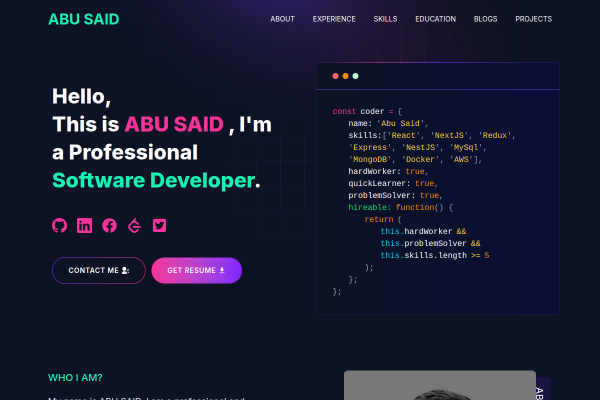This screenshot has width=600, height=400.
Task: Click the 'a Professional' headline line
Action: click(x=125, y=152)
